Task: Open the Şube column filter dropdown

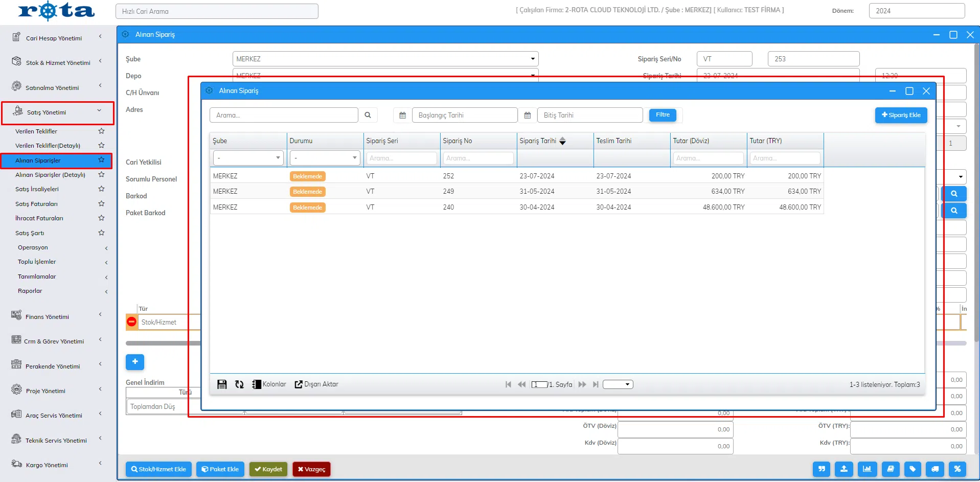Action: point(248,158)
